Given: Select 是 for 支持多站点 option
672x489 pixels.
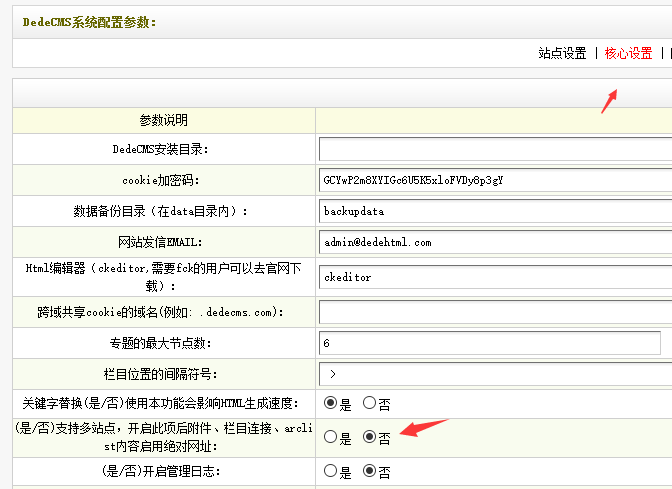Looking at the screenshot, I should [331, 437].
